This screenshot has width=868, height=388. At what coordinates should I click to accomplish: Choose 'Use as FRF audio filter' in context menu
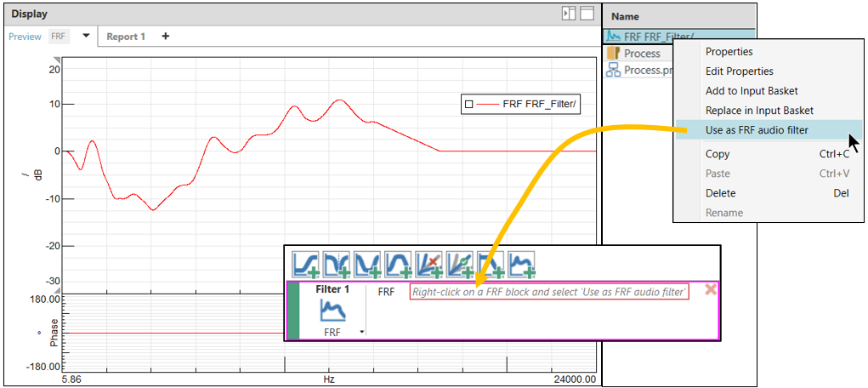[757, 130]
